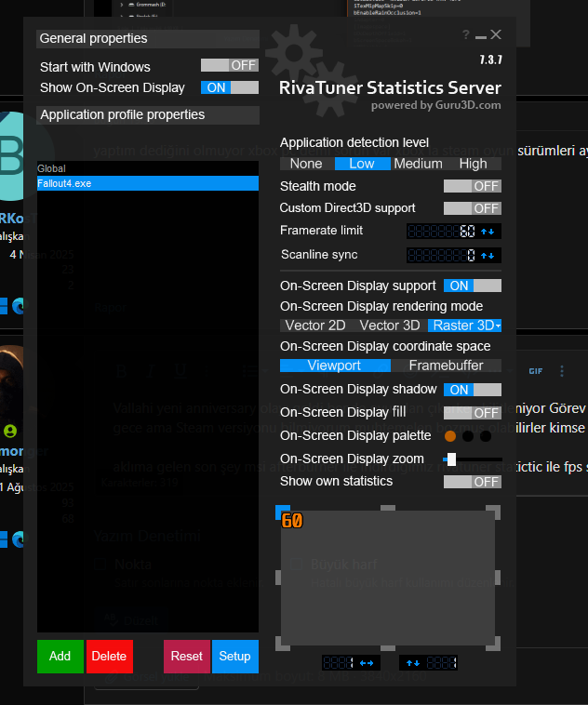Snap OSD to left-center marker
This screenshot has height=705, width=588.
click(278, 578)
